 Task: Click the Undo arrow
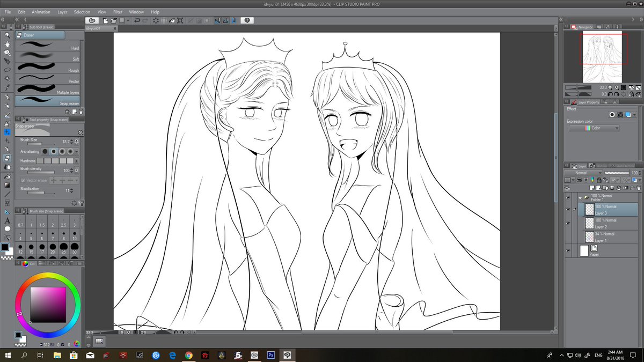coord(137,20)
